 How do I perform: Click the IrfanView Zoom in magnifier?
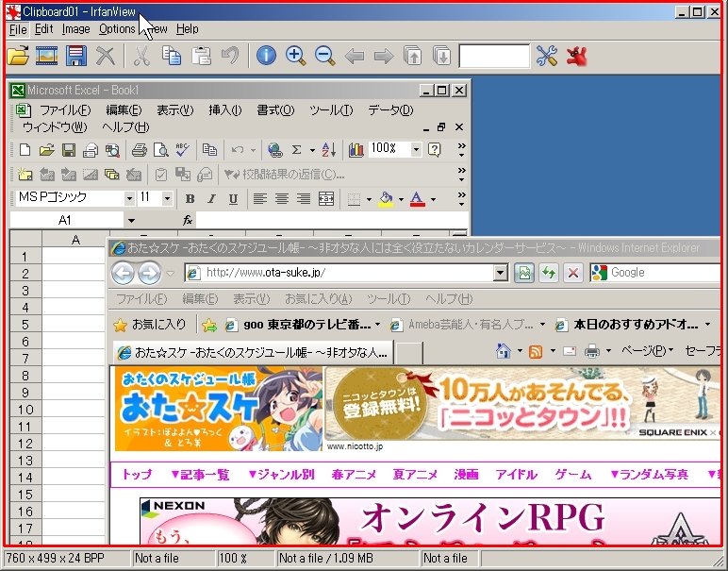[x=296, y=56]
